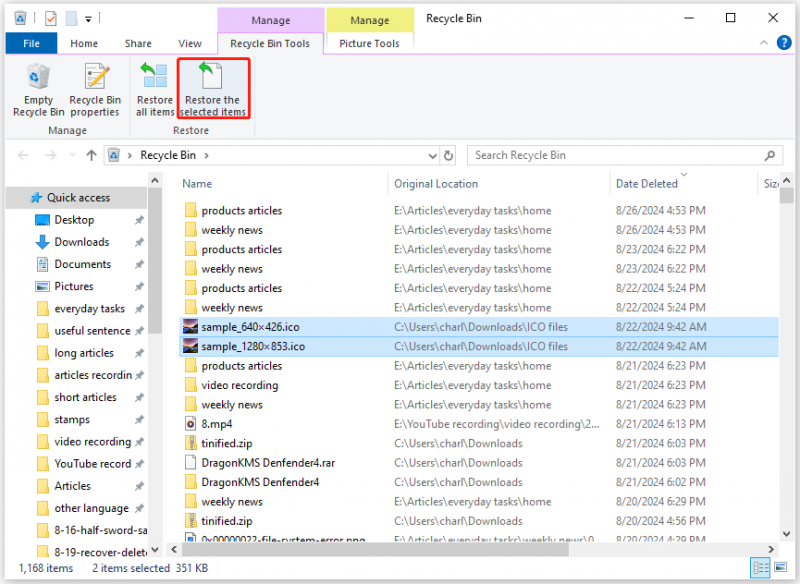Screen dimensions: 800x584
Task: Open the Quick Access Toolbar customize dropdown
Action: click(x=88, y=19)
